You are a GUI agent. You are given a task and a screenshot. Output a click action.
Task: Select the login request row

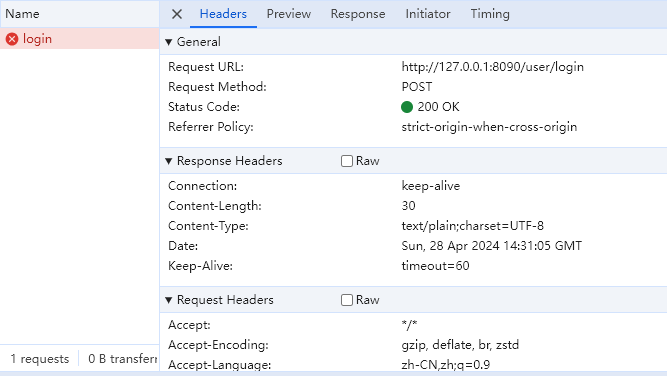click(x=80, y=39)
